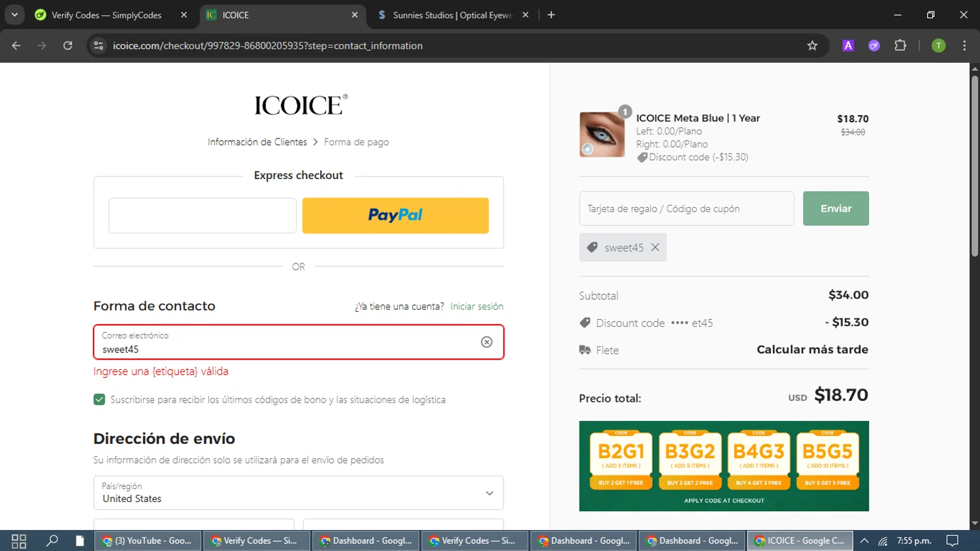Pay with the PayPal button

[395, 215]
